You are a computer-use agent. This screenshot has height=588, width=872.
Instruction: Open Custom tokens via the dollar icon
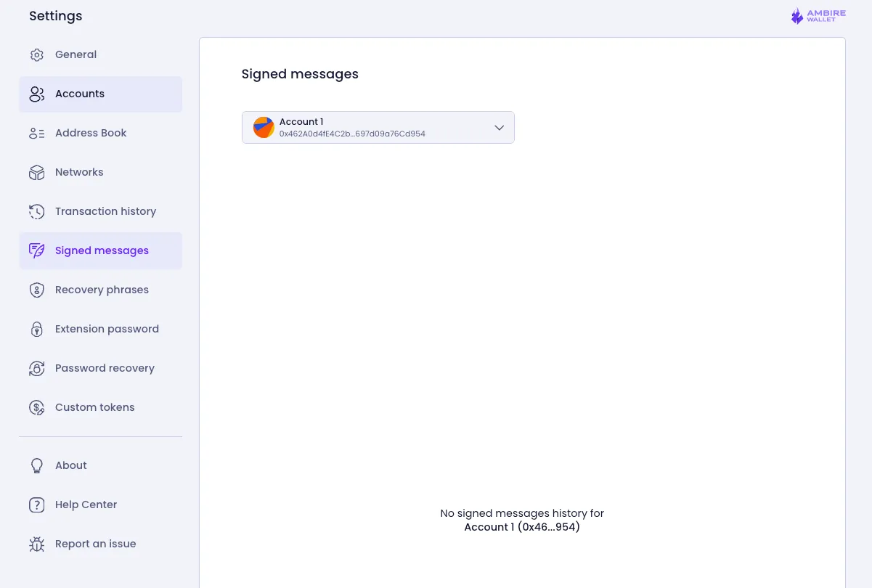click(x=36, y=407)
